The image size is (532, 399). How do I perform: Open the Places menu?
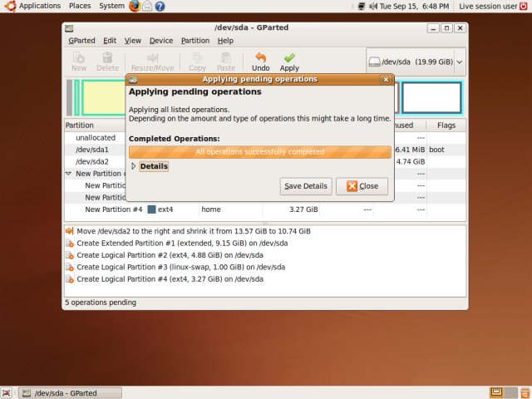point(80,6)
